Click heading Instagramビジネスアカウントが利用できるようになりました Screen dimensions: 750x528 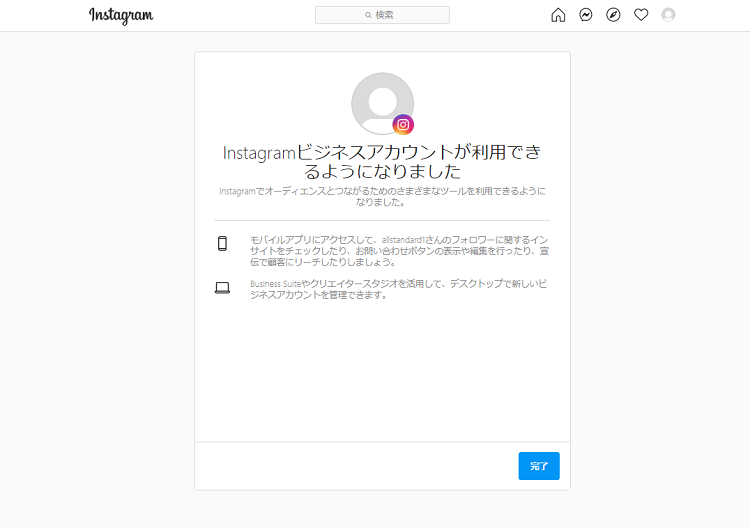pos(382,162)
